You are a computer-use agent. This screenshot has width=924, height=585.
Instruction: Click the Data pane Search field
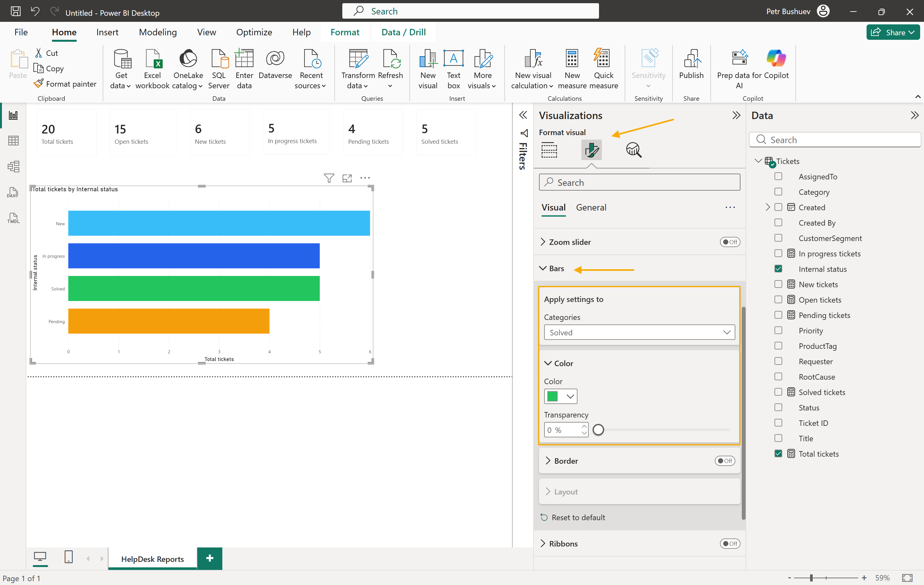(x=834, y=140)
